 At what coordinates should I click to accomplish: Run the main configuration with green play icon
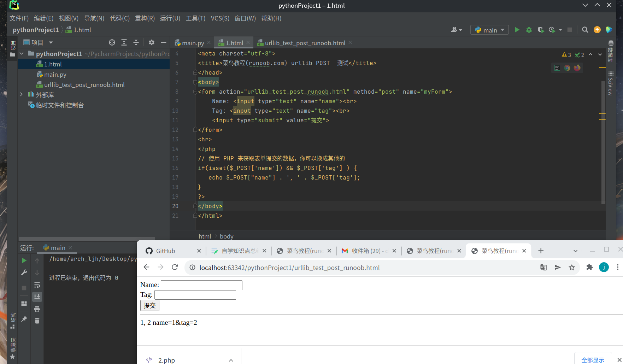[517, 30]
